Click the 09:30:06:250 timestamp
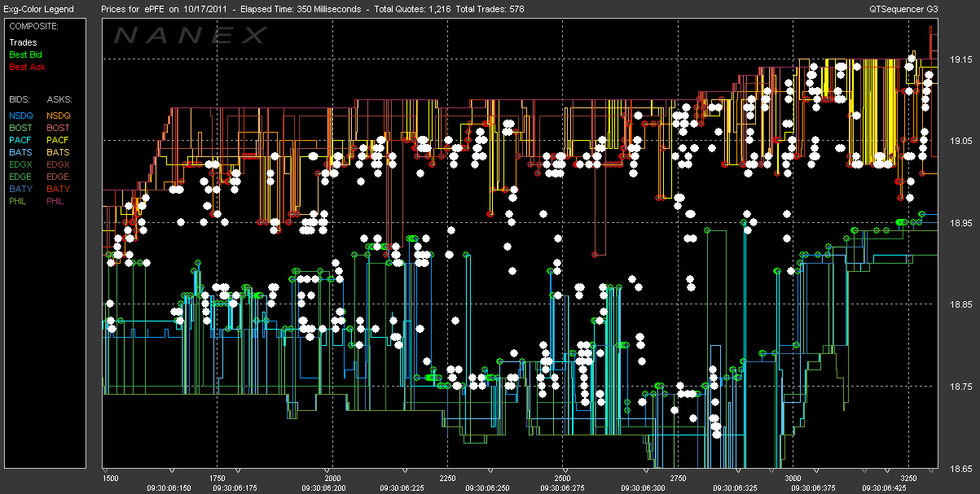 pyautogui.click(x=488, y=488)
